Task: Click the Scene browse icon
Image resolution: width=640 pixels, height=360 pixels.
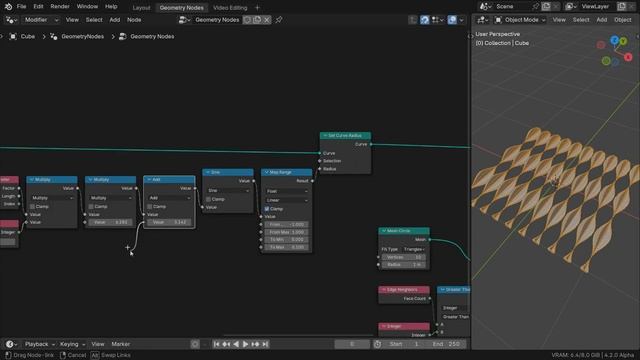Action: 485,7
